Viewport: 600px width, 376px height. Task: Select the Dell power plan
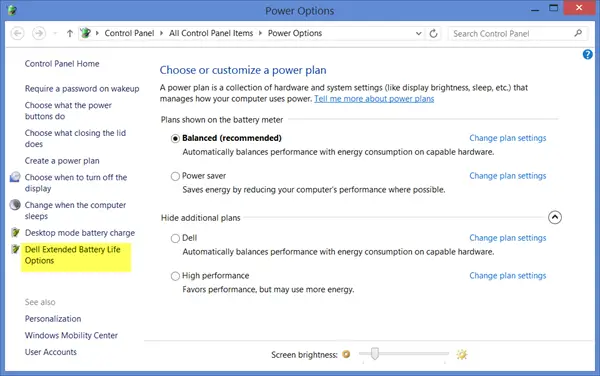[x=175, y=238]
